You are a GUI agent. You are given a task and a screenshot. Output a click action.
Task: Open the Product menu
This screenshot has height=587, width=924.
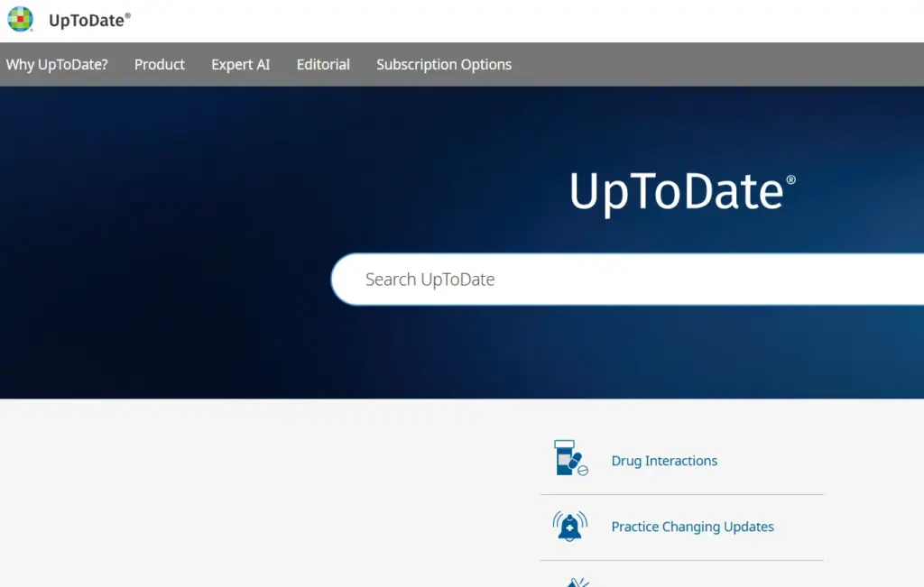[x=160, y=64]
